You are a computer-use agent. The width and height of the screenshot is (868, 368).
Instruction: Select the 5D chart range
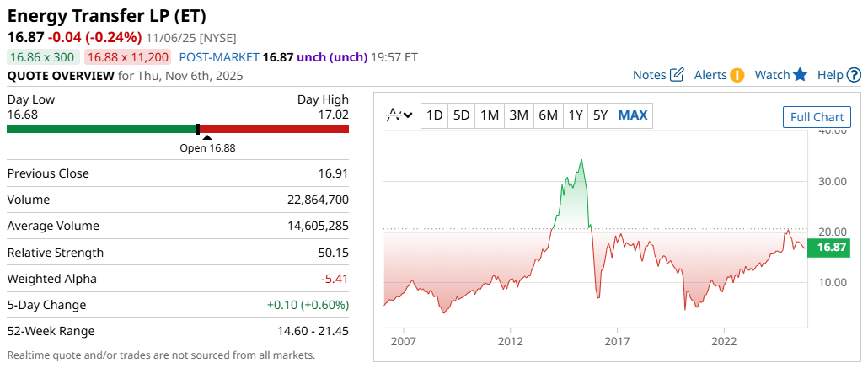point(461,115)
